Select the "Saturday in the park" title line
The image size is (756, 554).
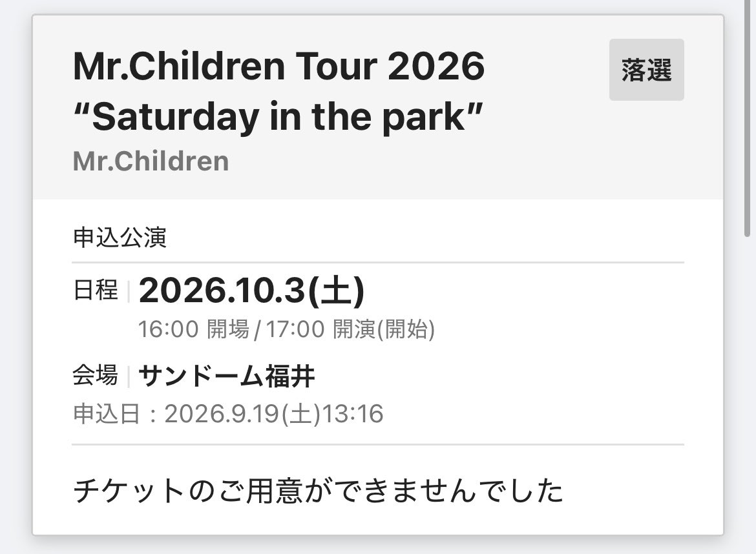278,117
